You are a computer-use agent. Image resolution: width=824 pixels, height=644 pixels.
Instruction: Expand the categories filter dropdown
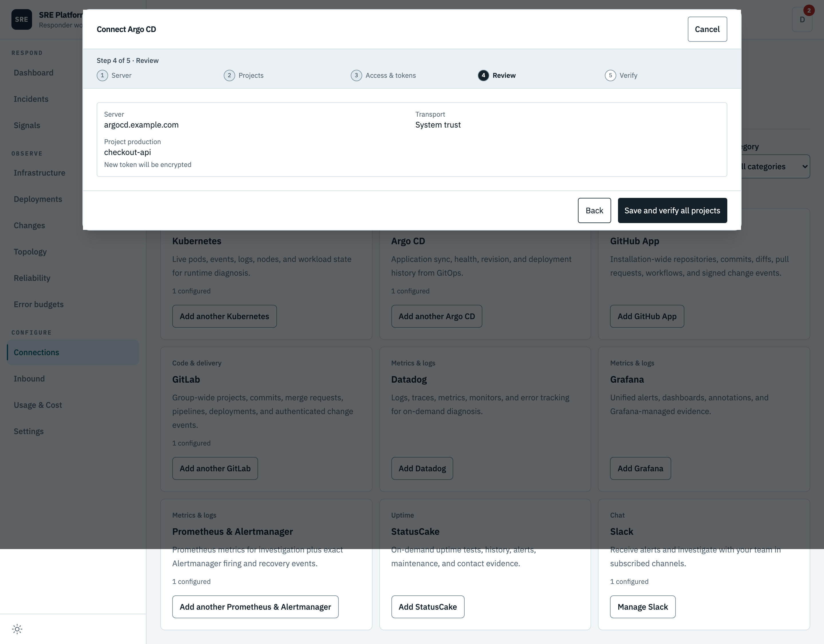point(775,167)
